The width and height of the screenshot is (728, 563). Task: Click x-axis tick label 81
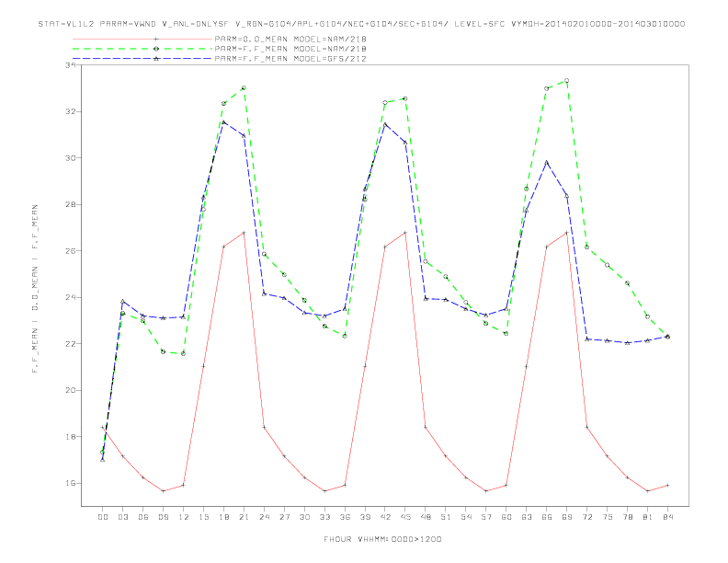pyautogui.click(x=648, y=517)
